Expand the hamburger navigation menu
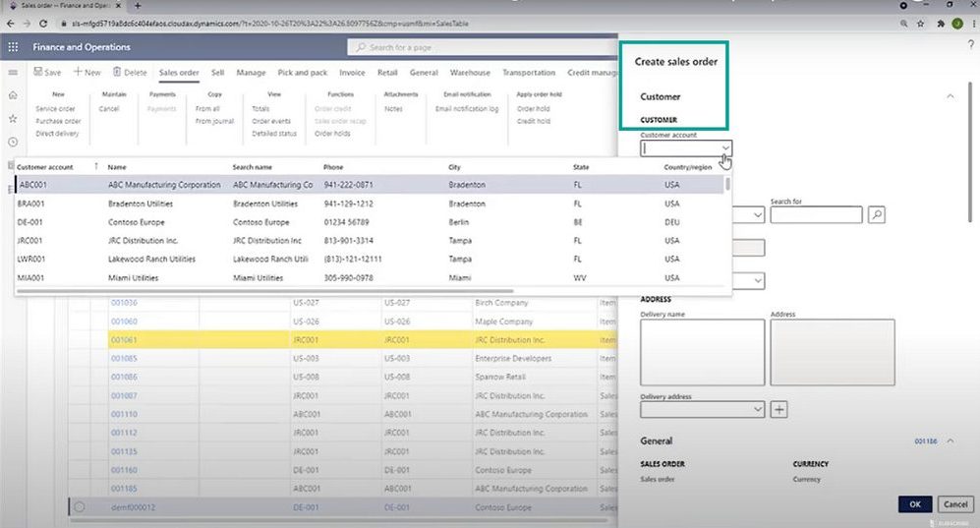 pos(13,73)
